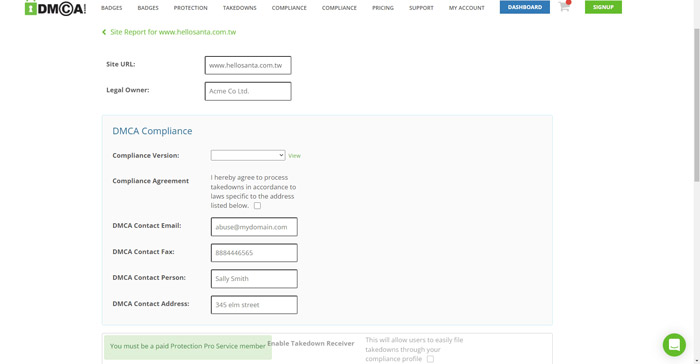Click the blue DASHBOARD button

[525, 7]
